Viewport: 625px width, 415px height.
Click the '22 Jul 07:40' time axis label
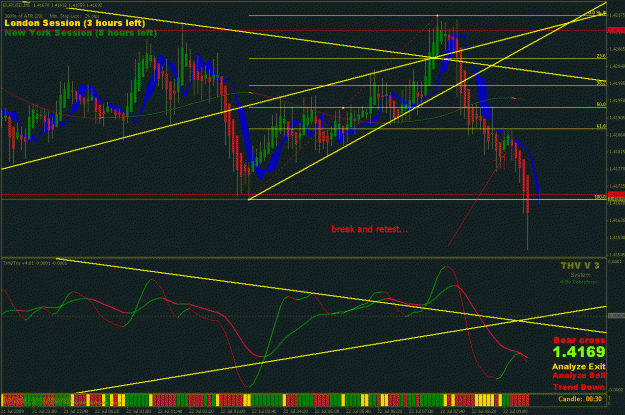pyautogui.click(x=452, y=411)
